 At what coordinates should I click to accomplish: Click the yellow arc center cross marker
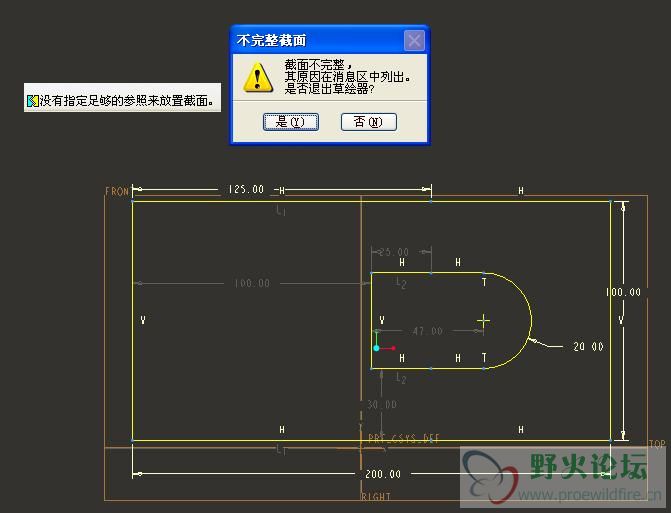pyautogui.click(x=484, y=321)
